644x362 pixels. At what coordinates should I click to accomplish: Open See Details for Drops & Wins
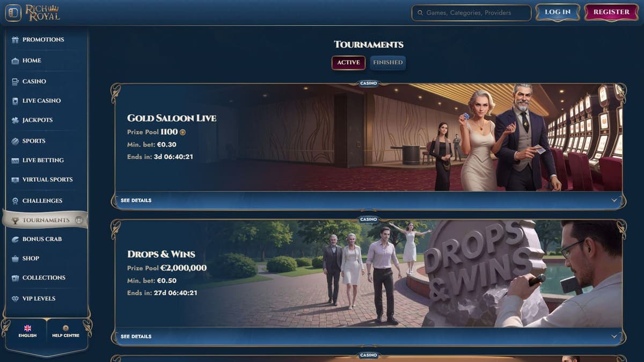click(136, 337)
